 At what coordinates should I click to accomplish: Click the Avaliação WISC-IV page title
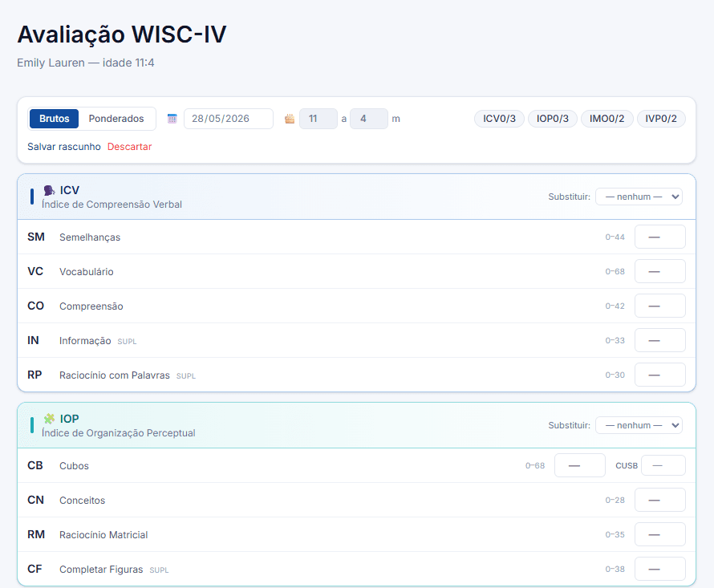[122, 34]
